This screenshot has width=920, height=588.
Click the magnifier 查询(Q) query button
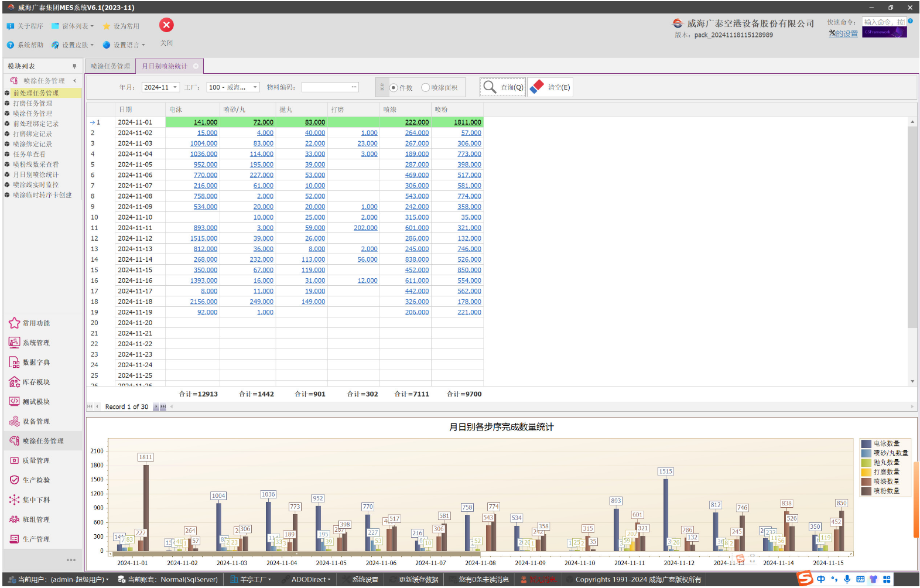tap(503, 87)
